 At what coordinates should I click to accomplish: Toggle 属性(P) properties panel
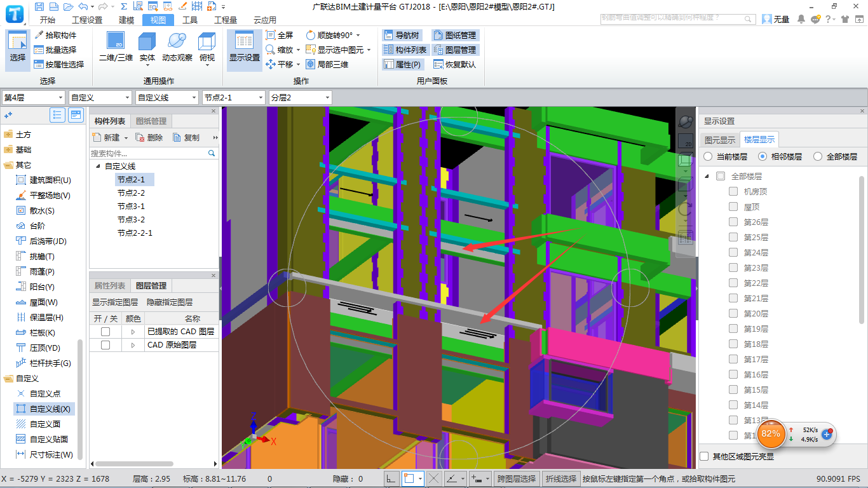coord(403,64)
